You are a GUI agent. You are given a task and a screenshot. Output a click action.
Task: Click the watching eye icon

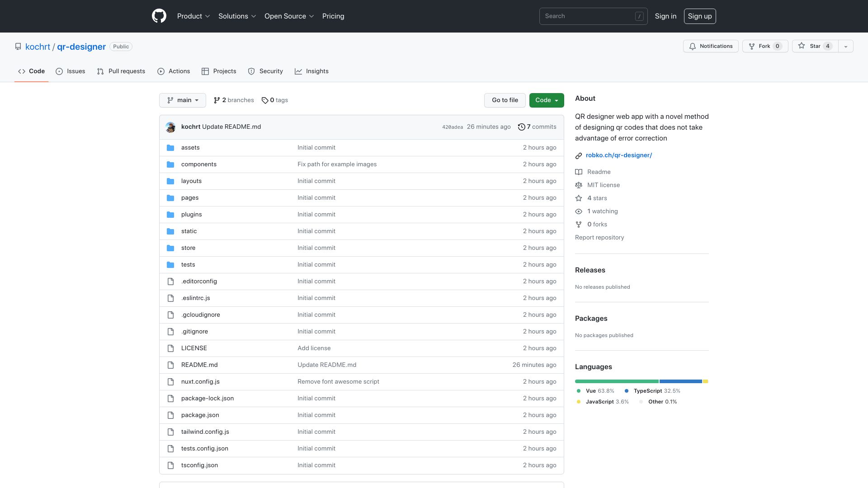579,211
